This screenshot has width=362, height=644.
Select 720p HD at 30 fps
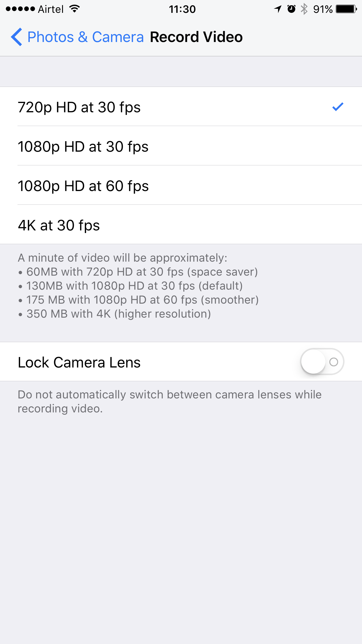click(181, 107)
